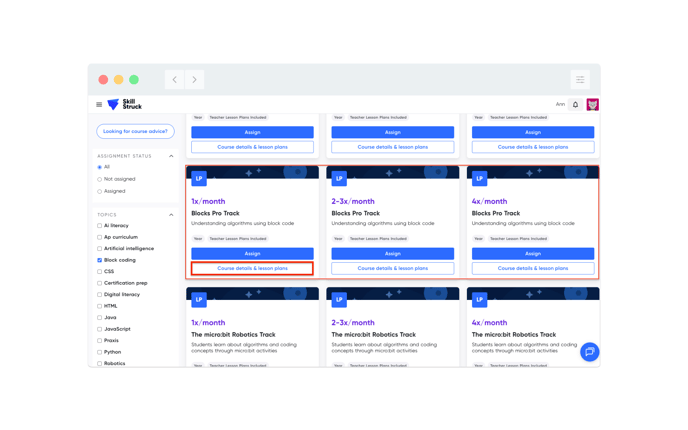Open course details for 1x/month Blocks Pro Track

click(x=252, y=269)
